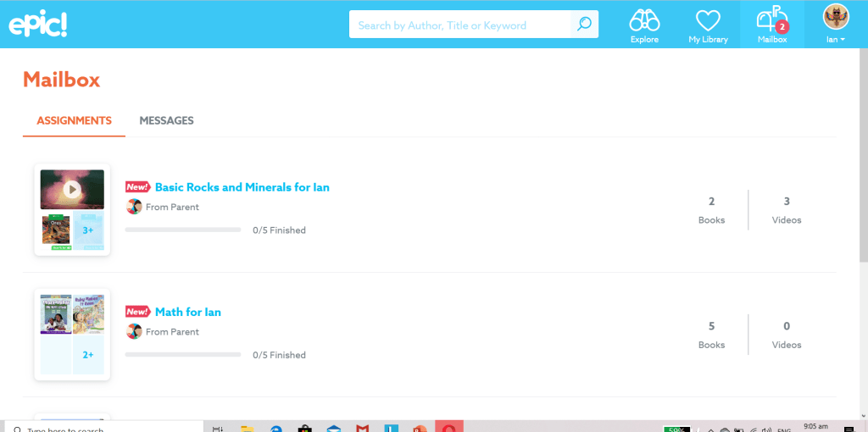Click the Math for Ian progress bar
The width and height of the screenshot is (868, 432).
tap(183, 354)
